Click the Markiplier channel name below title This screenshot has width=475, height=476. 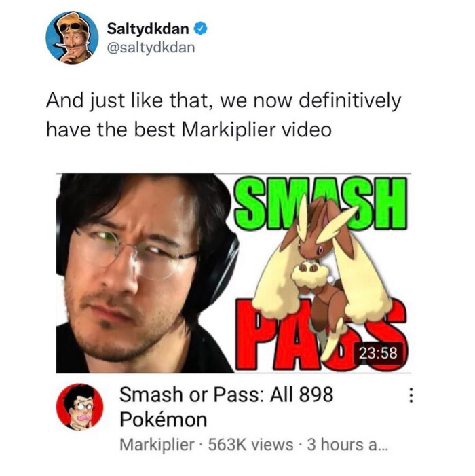point(157,445)
